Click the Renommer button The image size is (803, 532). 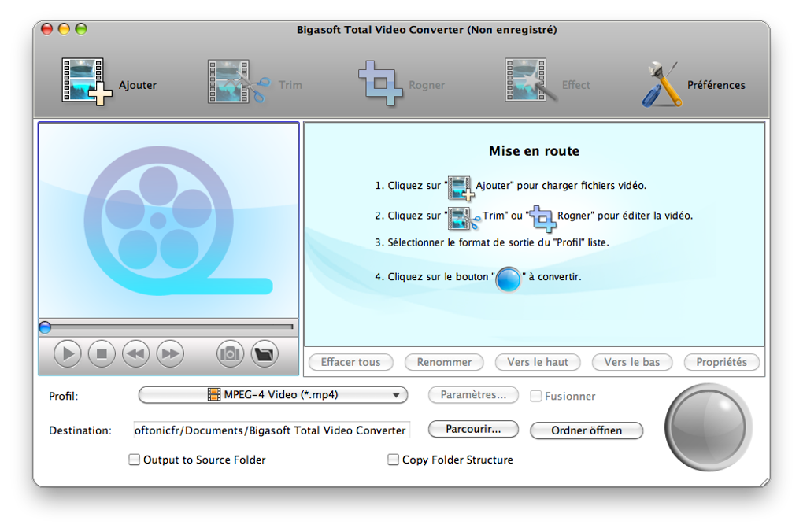pyautogui.click(x=444, y=362)
